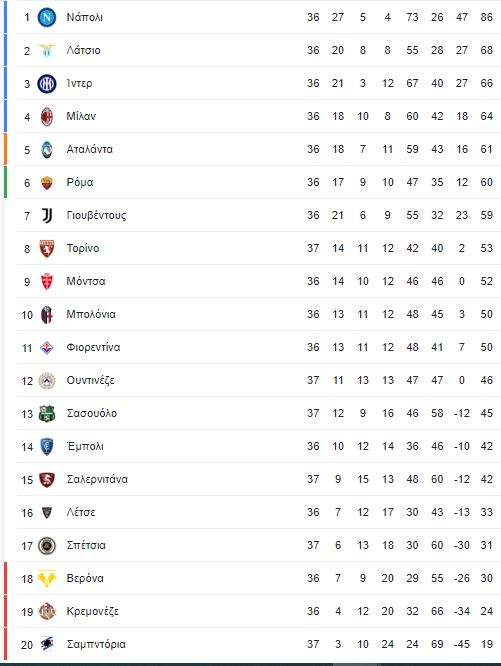Open the Κρεμονέζε team link

click(x=93, y=612)
